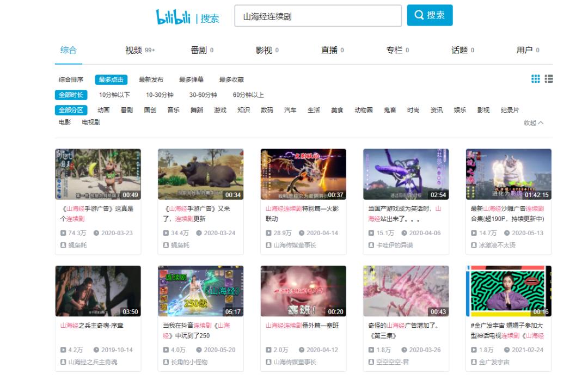The image size is (588, 380).
Task: Collapse the filters with 收起
Action: tap(533, 122)
